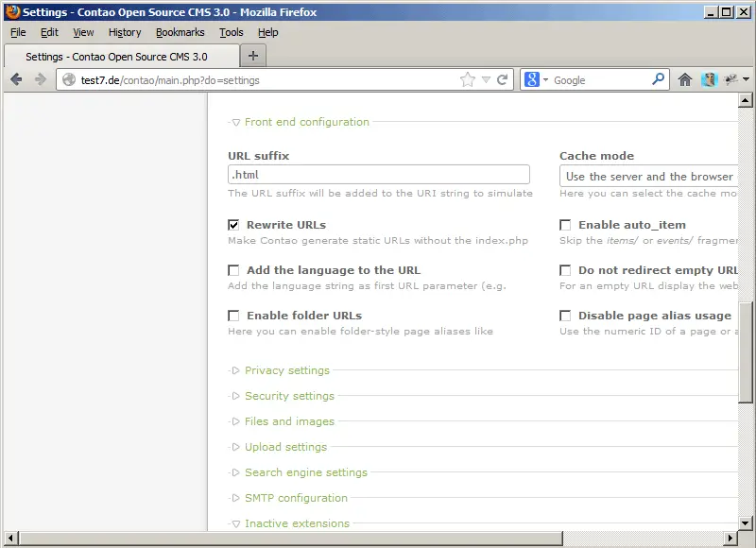This screenshot has height=548, width=756.
Task: Open the Bookmarks menu
Action: tap(180, 32)
